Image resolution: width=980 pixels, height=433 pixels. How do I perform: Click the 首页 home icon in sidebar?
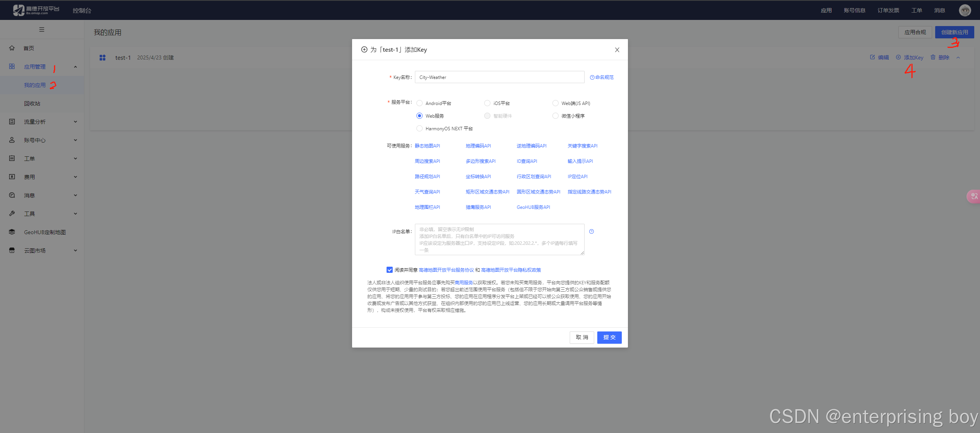click(12, 48)
